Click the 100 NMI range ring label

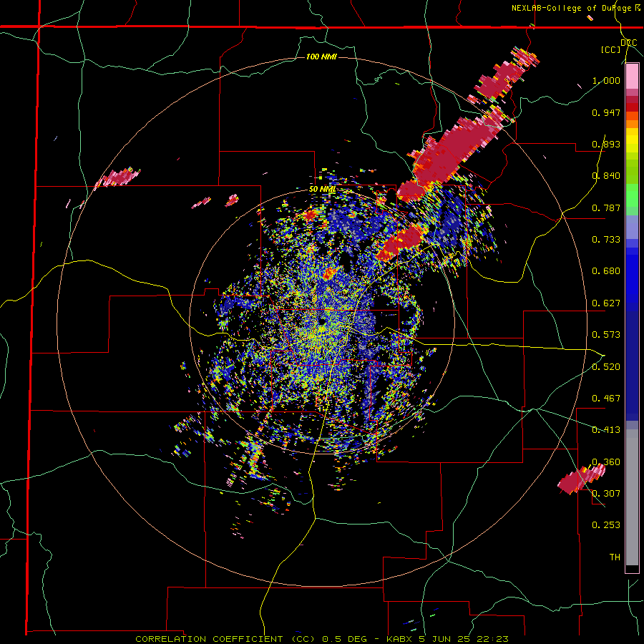click(321, 57)
